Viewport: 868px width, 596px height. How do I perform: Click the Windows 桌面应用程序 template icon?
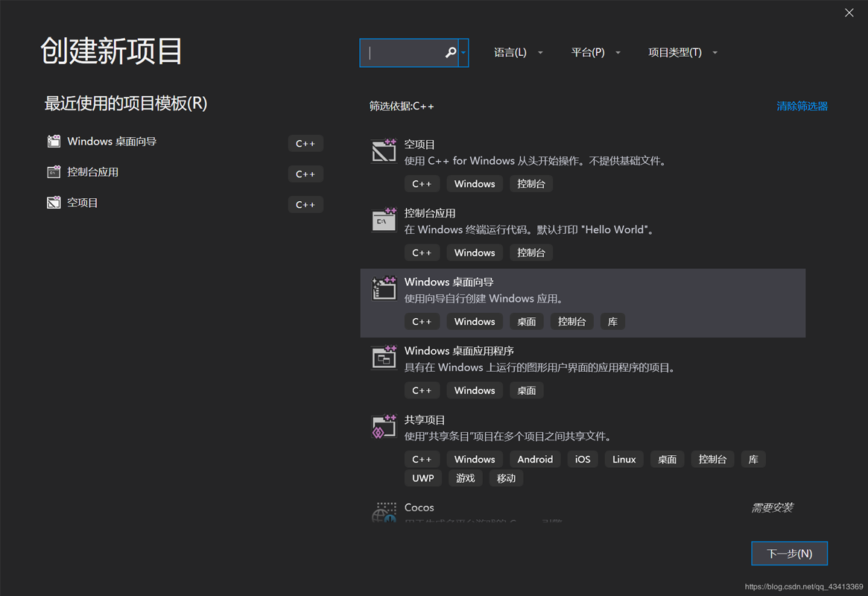[x=384, y=358]
